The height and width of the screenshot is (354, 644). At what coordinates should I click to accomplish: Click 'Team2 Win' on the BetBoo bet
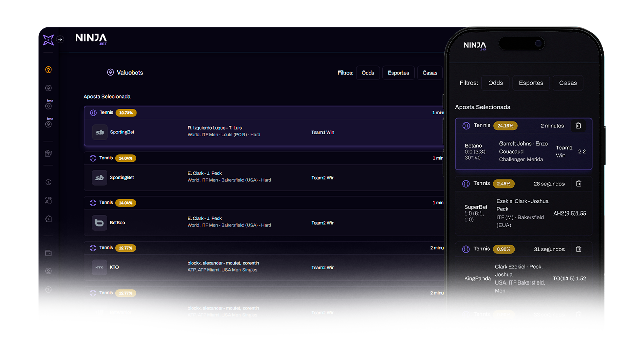[323, 223]
